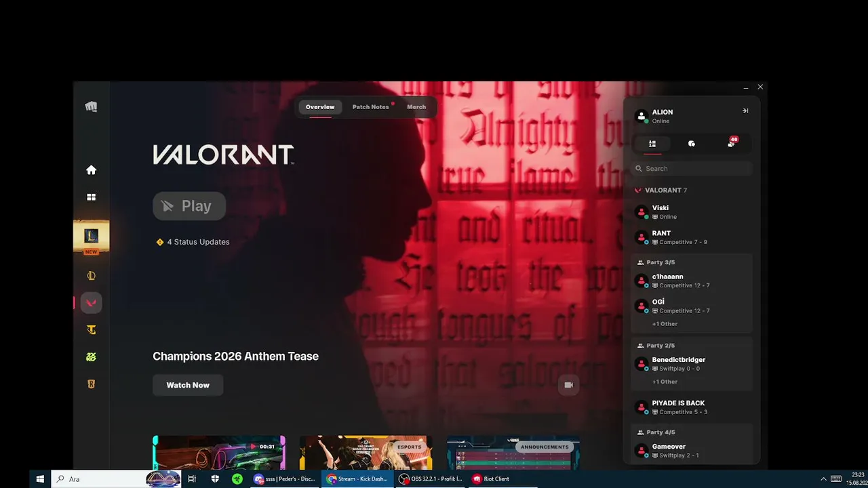
Task: Collapse the social panel with arrow icon
Action: coord(745,111)
